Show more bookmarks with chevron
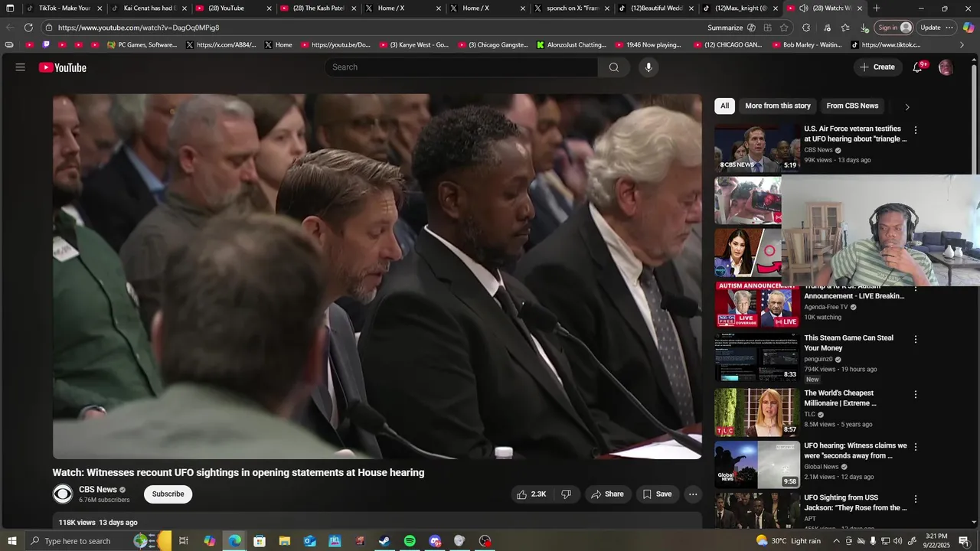The image size is (980, 551). (x=962, y=45)
